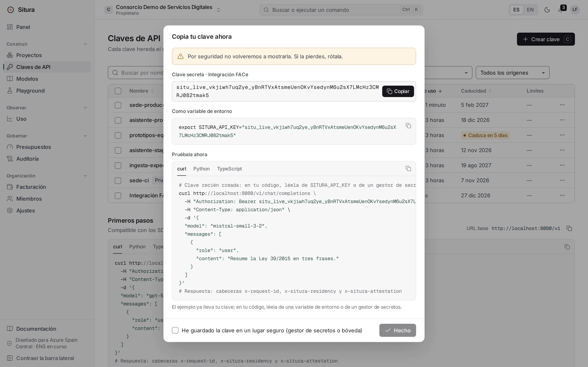Copy the environment variable export snippet
The width and height of the screenshot is (588, 367).
pos(408,126)
